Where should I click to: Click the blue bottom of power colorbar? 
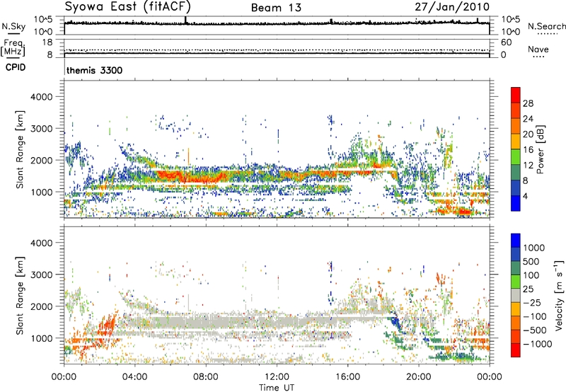pos(516,203)
